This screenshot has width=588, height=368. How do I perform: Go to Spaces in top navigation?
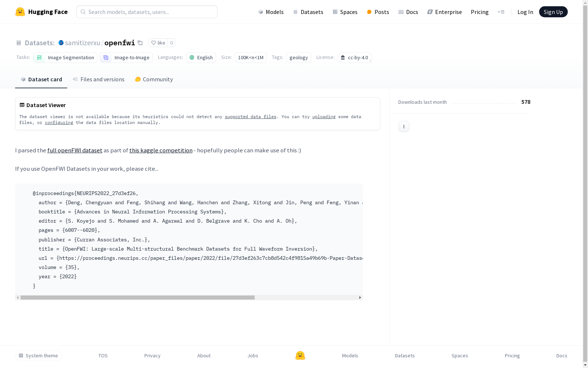point(345,12)
